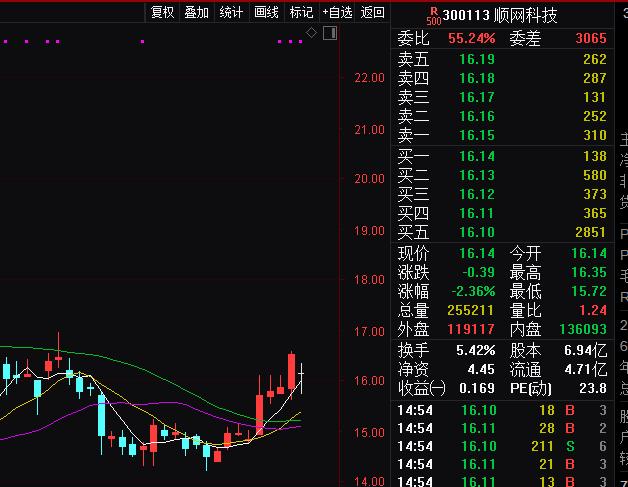Click the 收益(一) value 0.169
Viewport: 628px width, 487px height.
[x=477, y=388]
